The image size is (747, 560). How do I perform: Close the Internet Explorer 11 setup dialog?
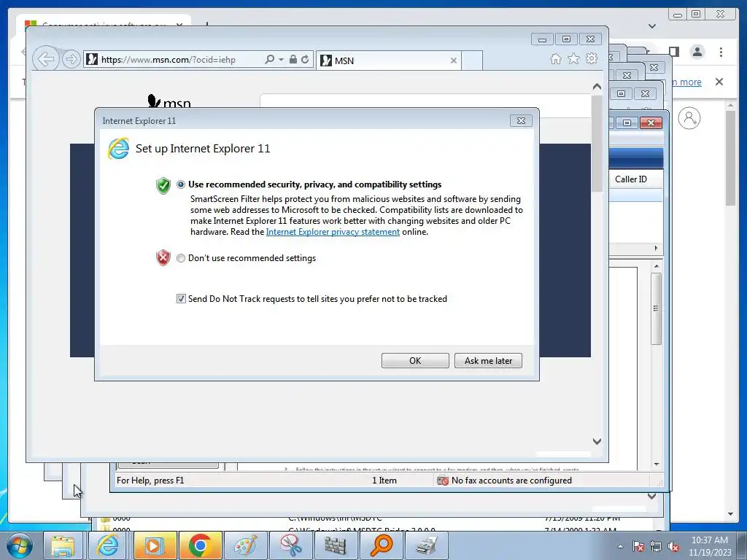[x=521, y=121]
